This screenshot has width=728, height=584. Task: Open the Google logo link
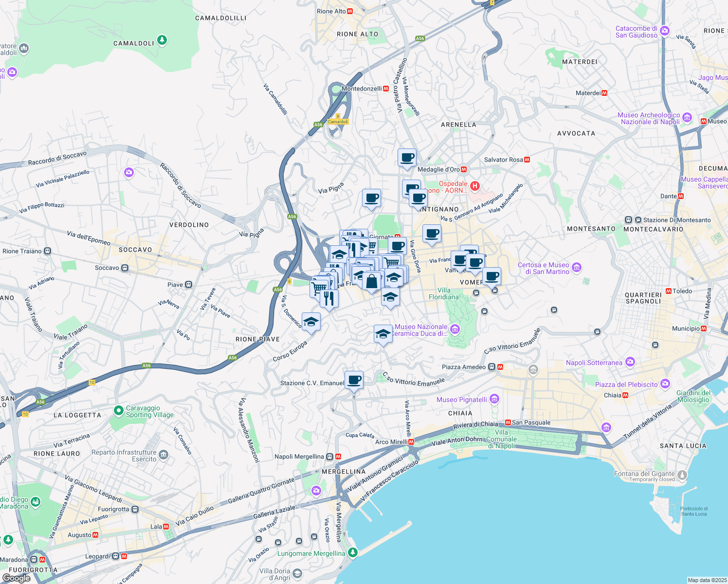pos(16,578)
